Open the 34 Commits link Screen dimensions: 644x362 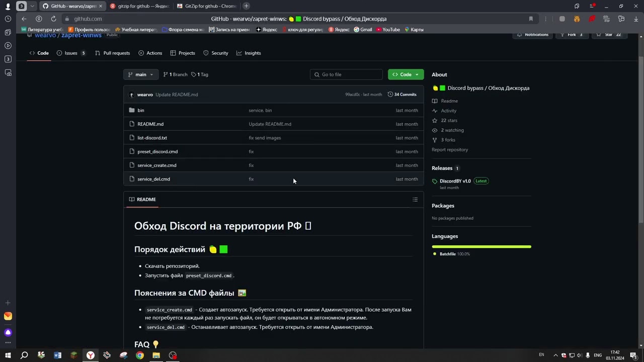click(402, 95)
